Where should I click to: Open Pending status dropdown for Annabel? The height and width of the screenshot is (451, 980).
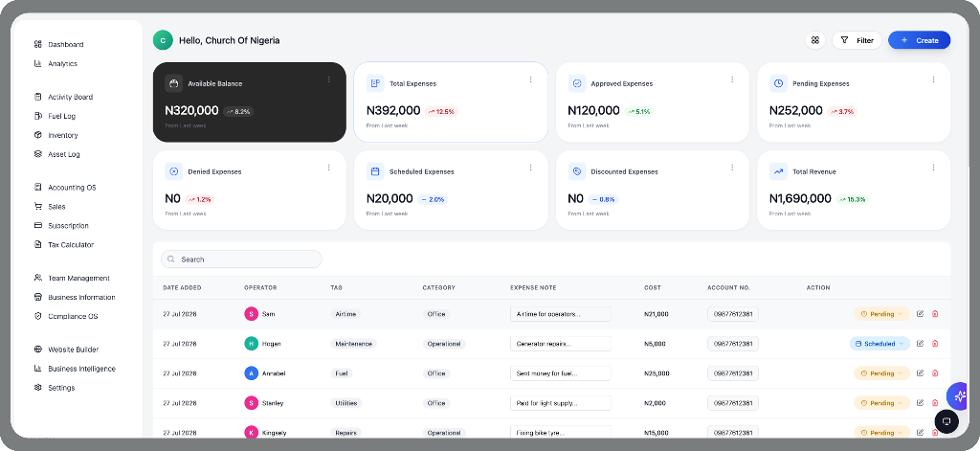pyautogui.click(x=881, y=373)
